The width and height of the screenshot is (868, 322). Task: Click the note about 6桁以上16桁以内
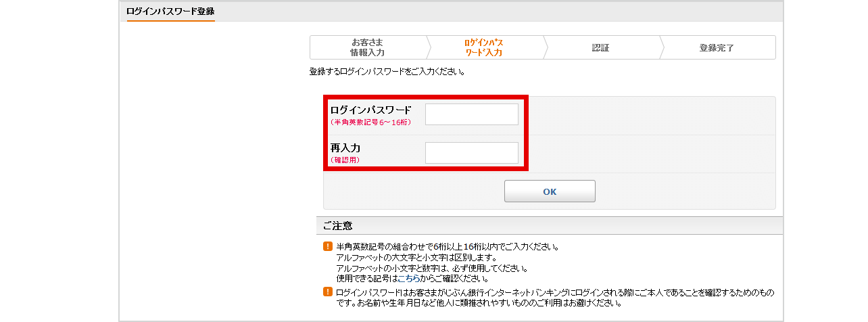(x=447, y=247)
